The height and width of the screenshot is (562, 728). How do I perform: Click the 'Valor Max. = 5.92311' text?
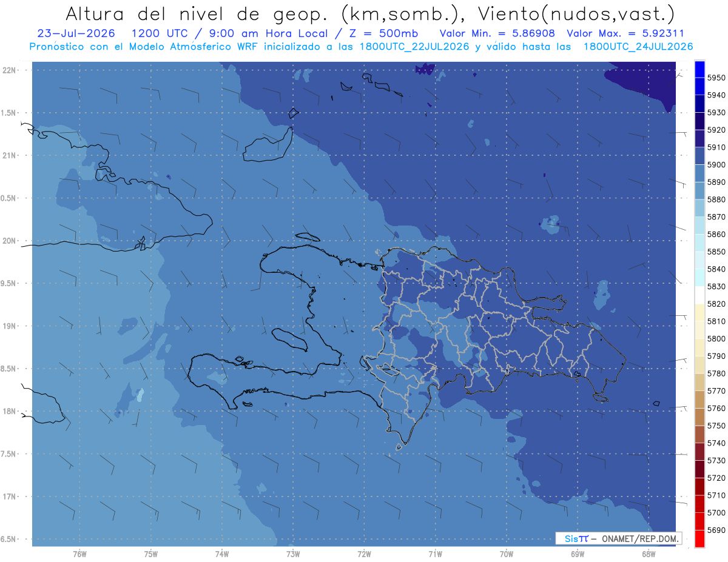(625, 33)
